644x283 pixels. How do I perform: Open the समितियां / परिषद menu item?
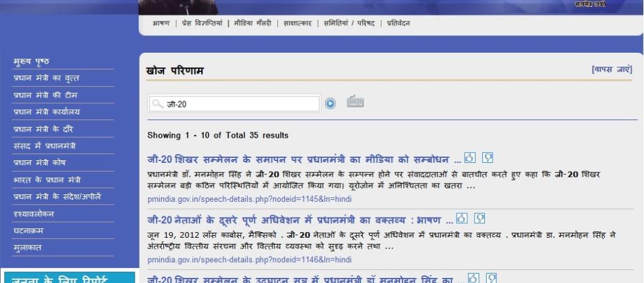[349, 23]
